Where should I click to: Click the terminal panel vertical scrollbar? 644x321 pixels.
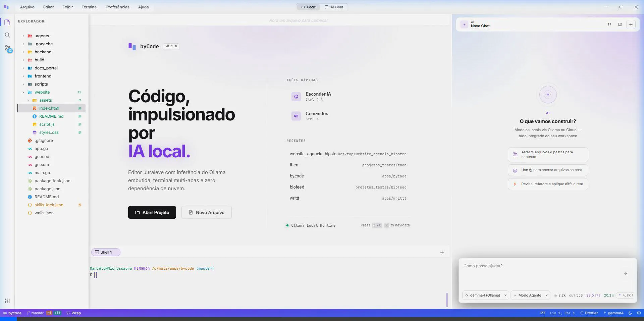447,300
